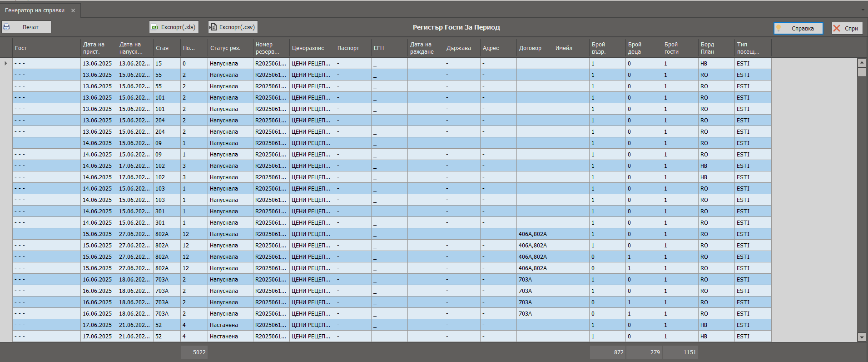This screenshot has height=362, width=868.
Task: Select the first Настанена status cell
Action: (224, 325)
